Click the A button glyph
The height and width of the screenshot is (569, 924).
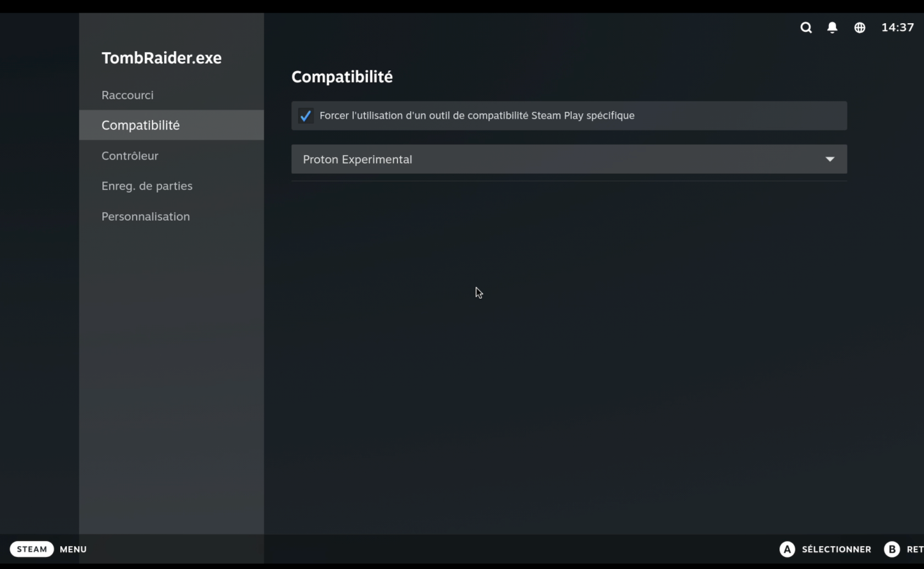787,549
